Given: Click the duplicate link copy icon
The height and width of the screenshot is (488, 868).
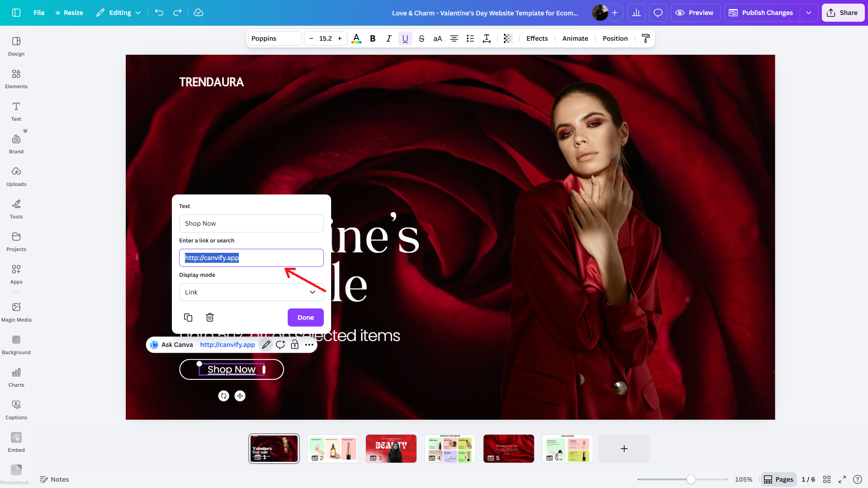Looking at the screenshot, I should [x=188, y=317].
